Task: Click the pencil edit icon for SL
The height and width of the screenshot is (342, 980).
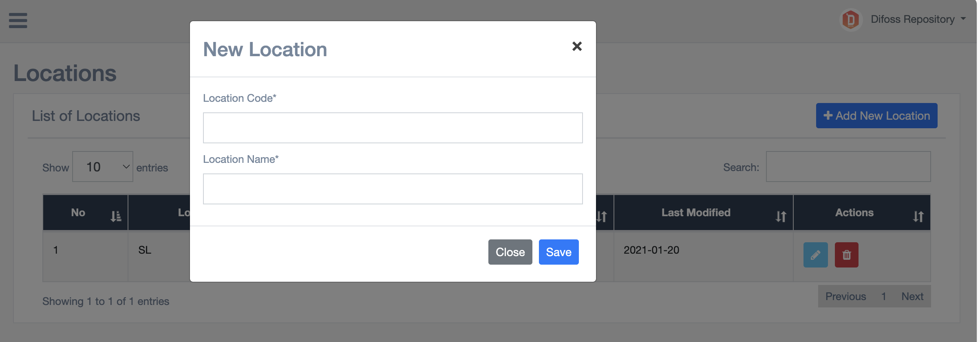Action: 815,255
